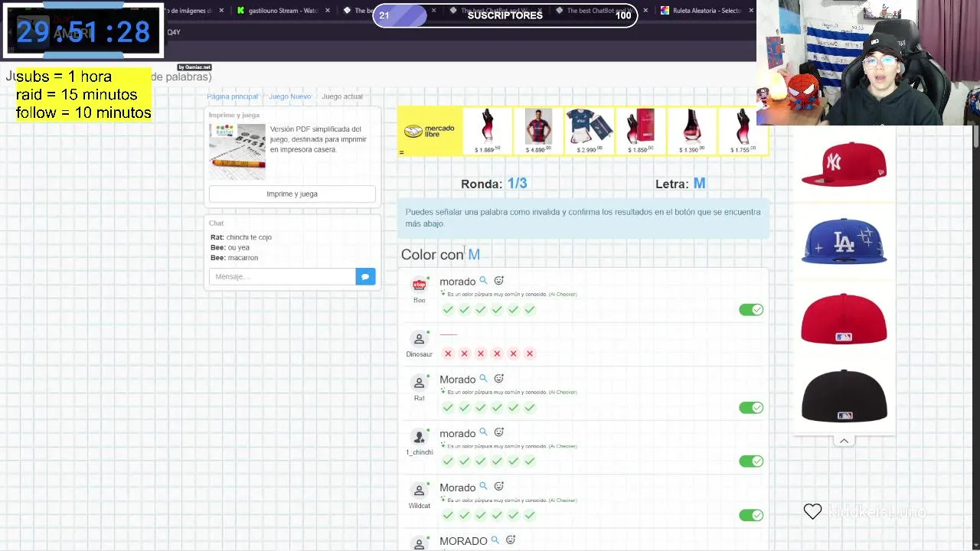Switch to gastilouno Stream tab
The image size is (980, 551).
click(x=283, y=11)
